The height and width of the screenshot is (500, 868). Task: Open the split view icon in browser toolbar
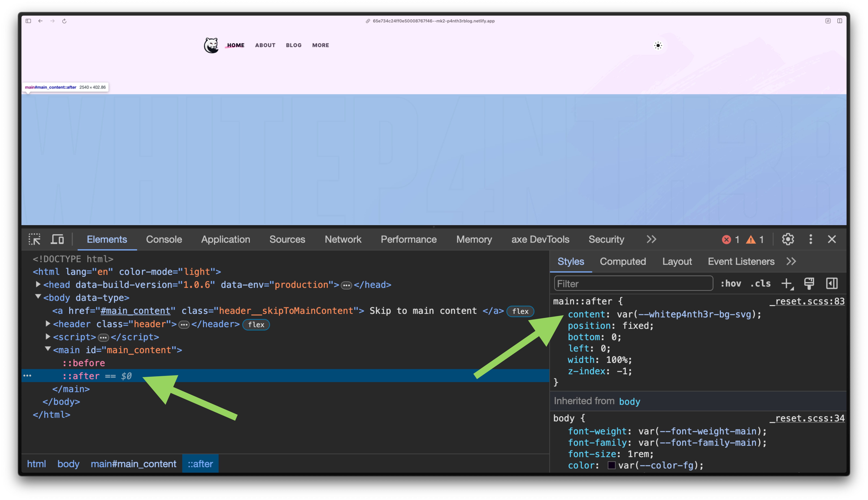point(840,21)
